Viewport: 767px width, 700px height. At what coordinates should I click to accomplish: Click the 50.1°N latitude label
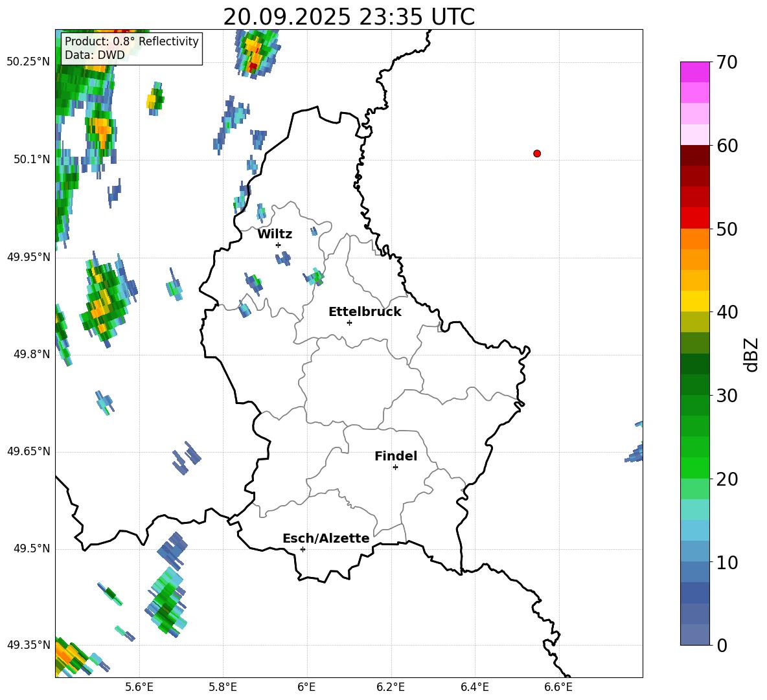click(32, 159)
